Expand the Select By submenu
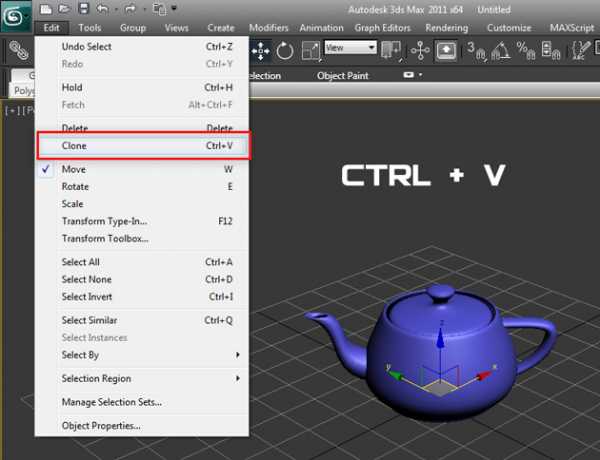Viewport: 600px width, 460px height. tap(142, 355)
